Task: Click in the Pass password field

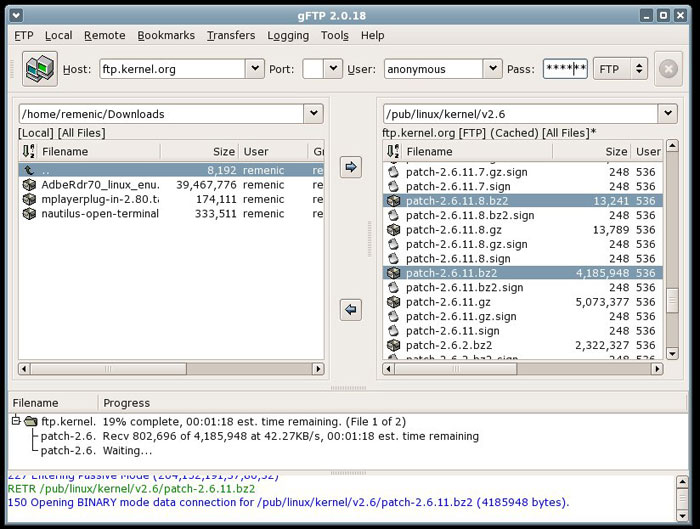Action: click(x=565, y=69)
